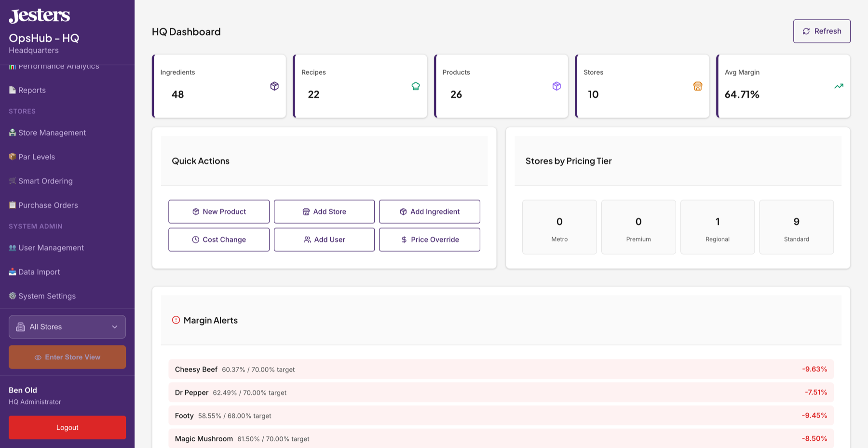Open the Reports section from the sidebar
This screenshot has width=868, height=448.
pos(32,90)
